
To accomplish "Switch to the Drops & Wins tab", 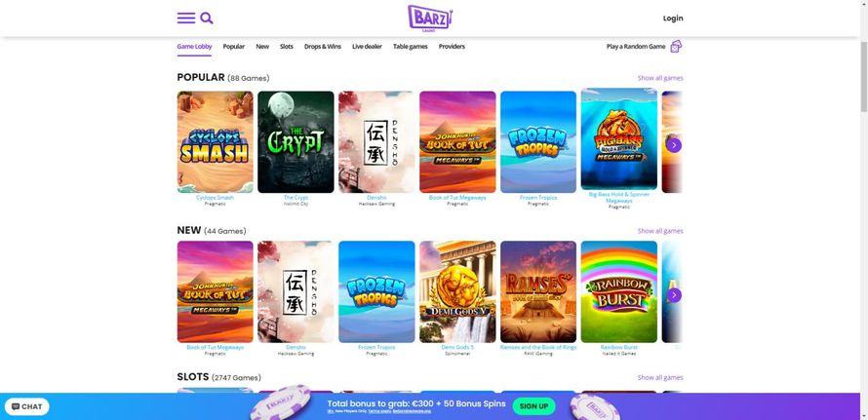I will 323,47.
